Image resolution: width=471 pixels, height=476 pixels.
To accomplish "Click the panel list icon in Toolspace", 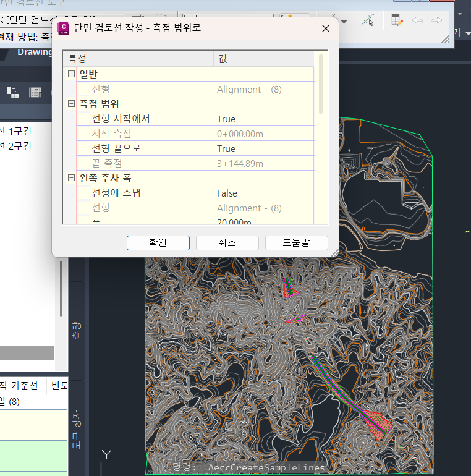I will click(x=35, y=91).
